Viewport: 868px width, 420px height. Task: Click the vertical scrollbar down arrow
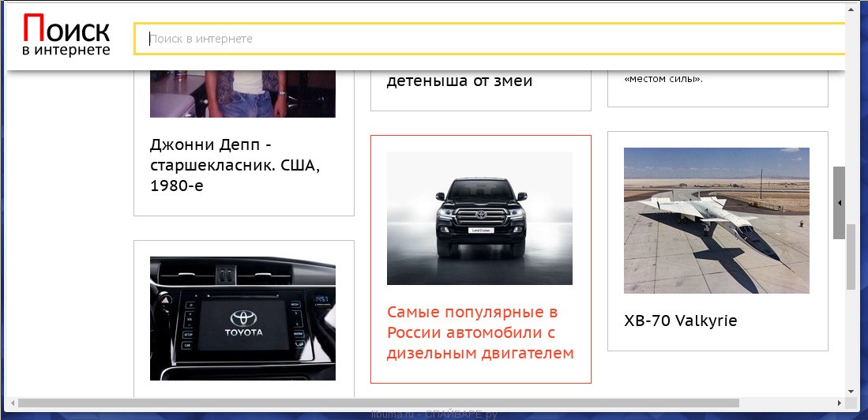(x=851, y=391)
